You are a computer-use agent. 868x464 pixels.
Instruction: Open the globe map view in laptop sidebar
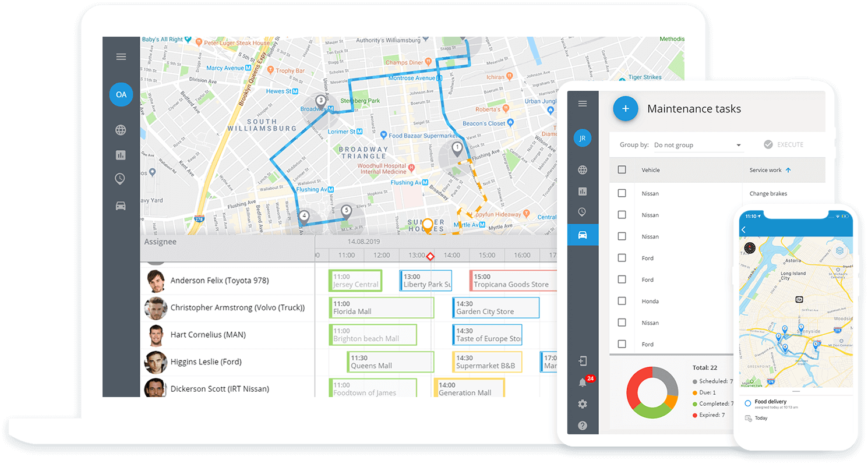(121, 130)
